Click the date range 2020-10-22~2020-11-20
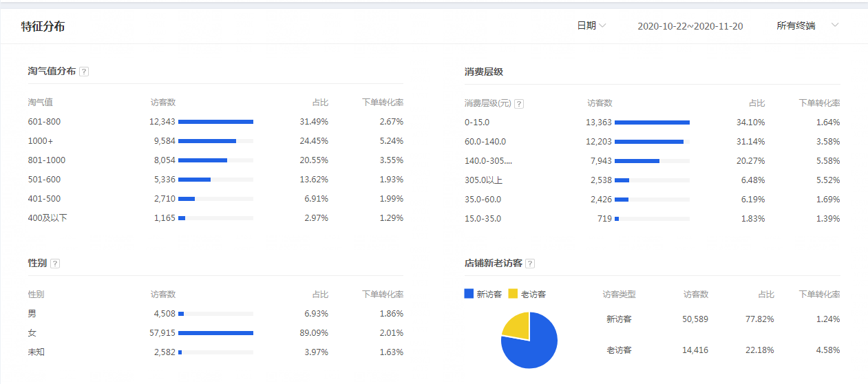Image resolution: width=868 pixels, height=384 pixels. [690, 26]
